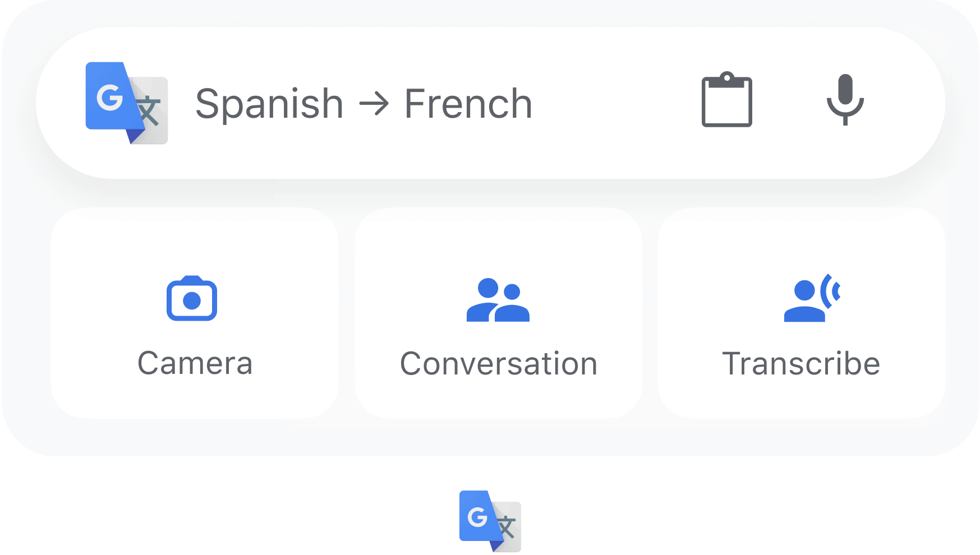Click the "Conversation" text label
The height and width of the screenshot is (555, 980).
click(x=498, y=363)
